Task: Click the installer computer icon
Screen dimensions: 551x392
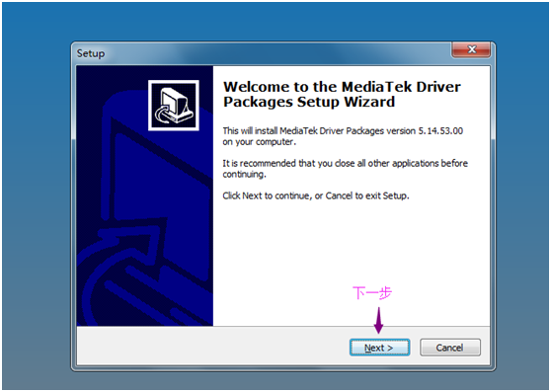Action: click(174, 106)
